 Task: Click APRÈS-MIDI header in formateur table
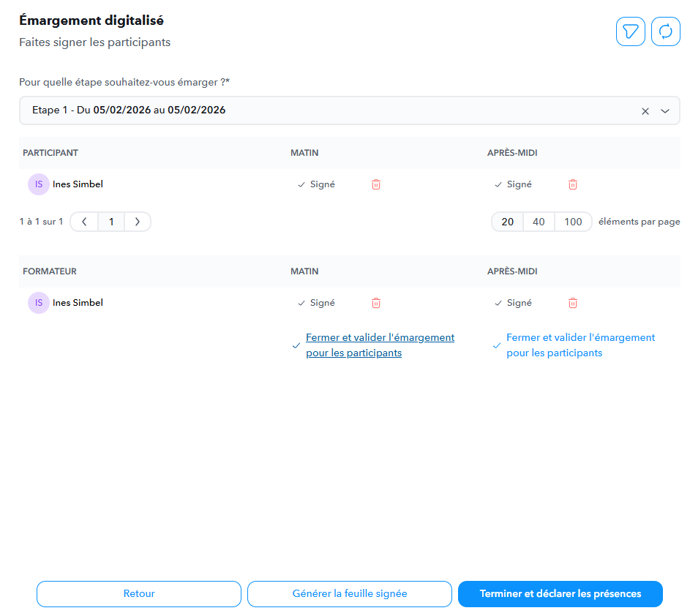coord(512,271)
